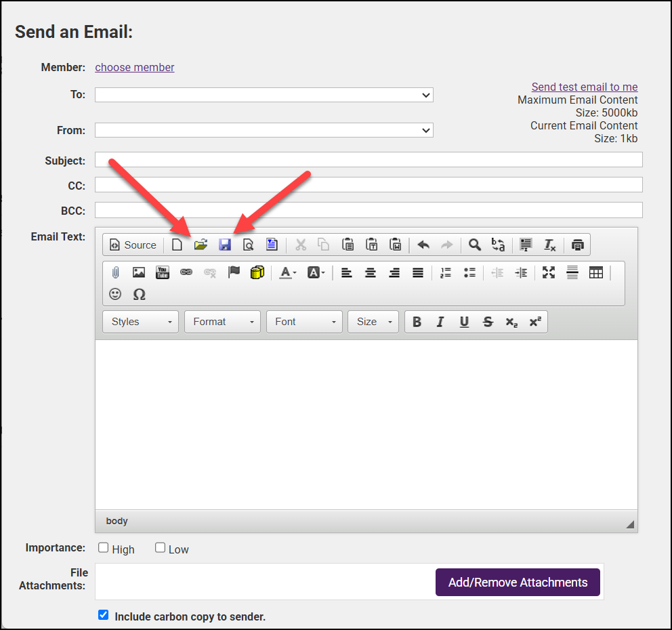
Task: Open the To recipient dropdown
Action: [264, 95]
